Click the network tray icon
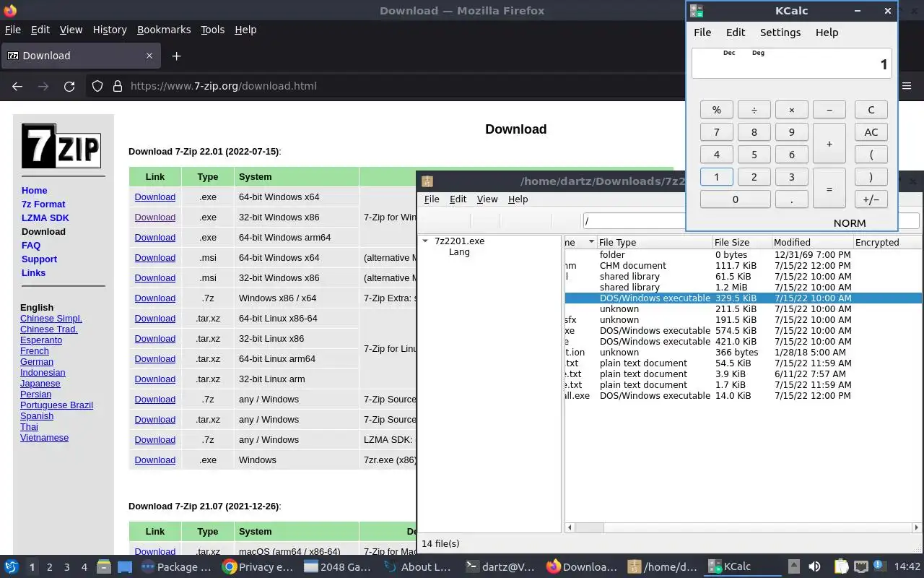The height and width of the screenshot is (578, 924). tap(860, 566)
